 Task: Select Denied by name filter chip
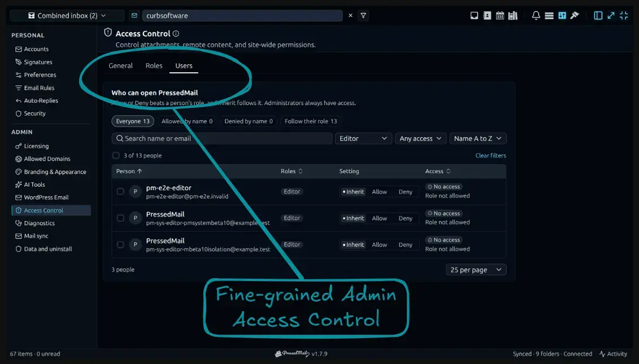[x=249, y=121]
